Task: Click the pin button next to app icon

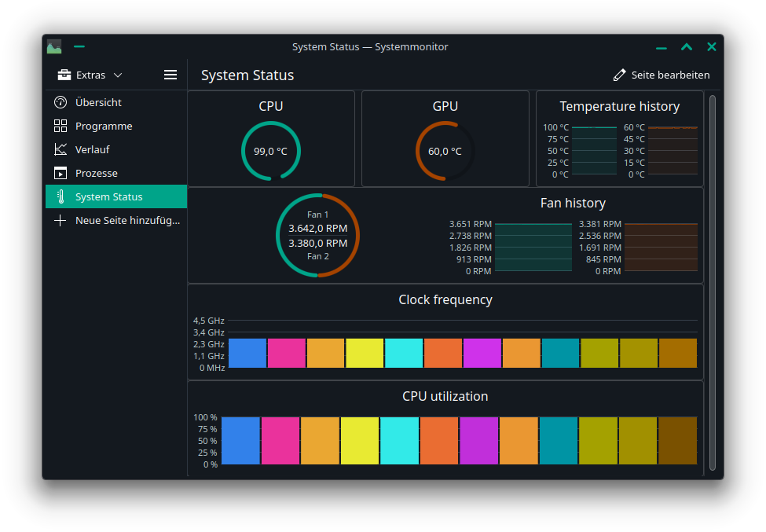Action: point(79,47)
